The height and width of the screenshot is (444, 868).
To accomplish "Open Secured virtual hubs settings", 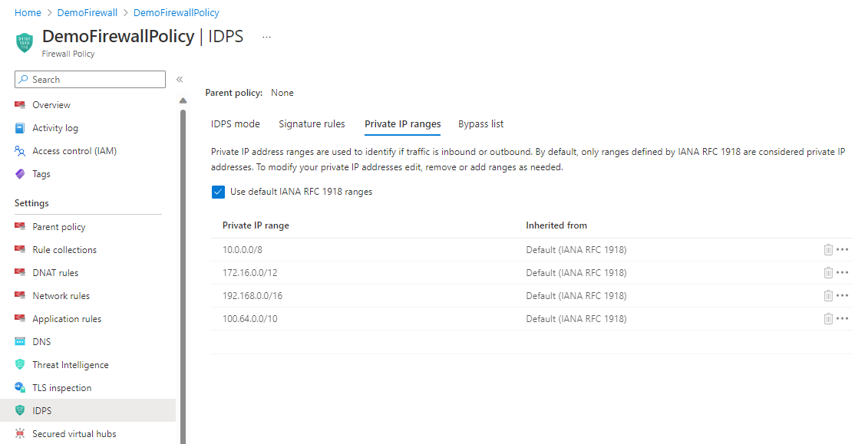I will click(x=74, y=434).
